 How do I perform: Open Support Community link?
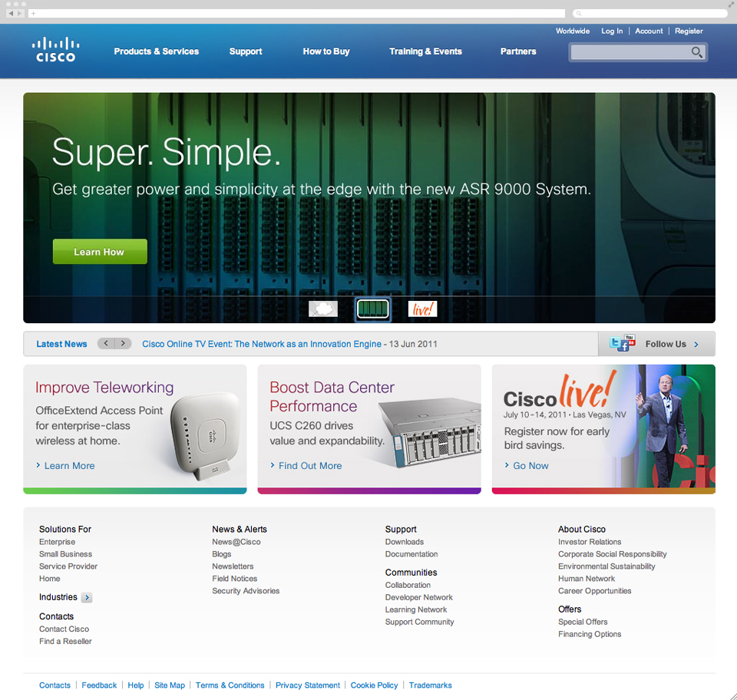[x=419, y=622]
